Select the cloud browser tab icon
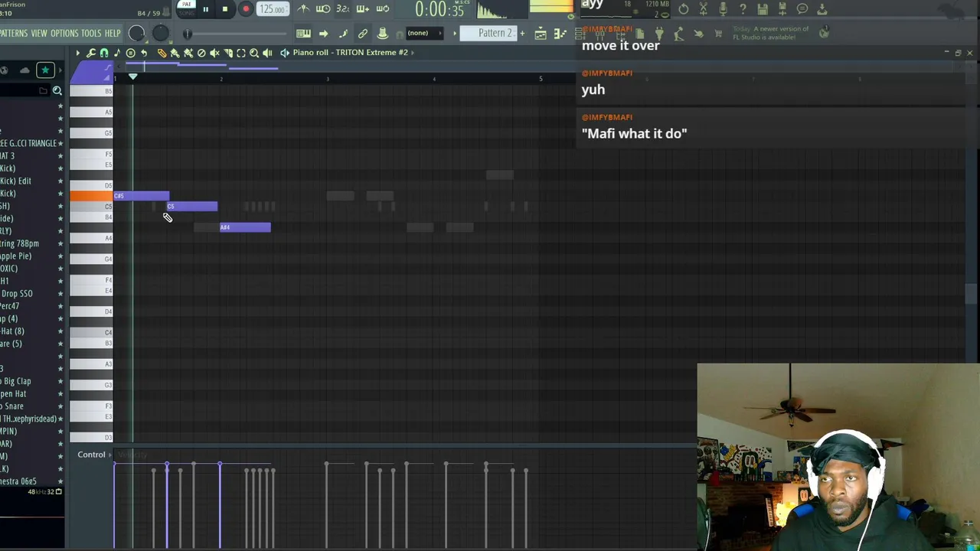Screen dimensions: 980x551 click(x=24, y=70)
